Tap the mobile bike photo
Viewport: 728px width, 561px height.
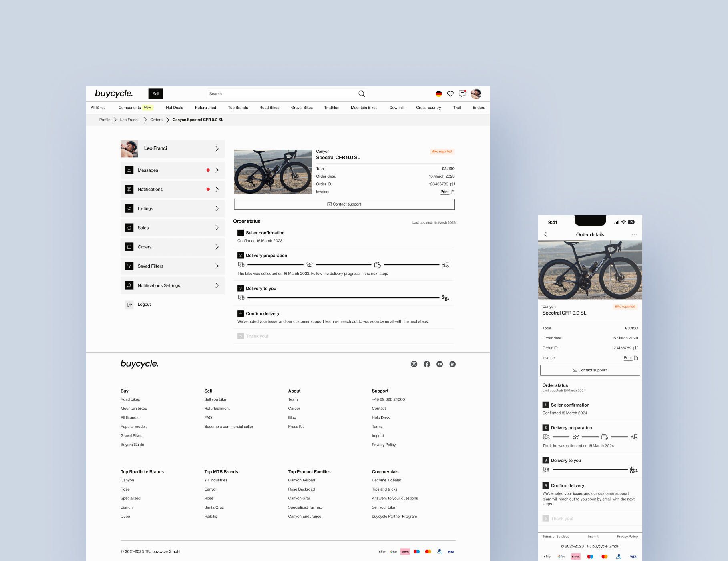tap(590, 270)
